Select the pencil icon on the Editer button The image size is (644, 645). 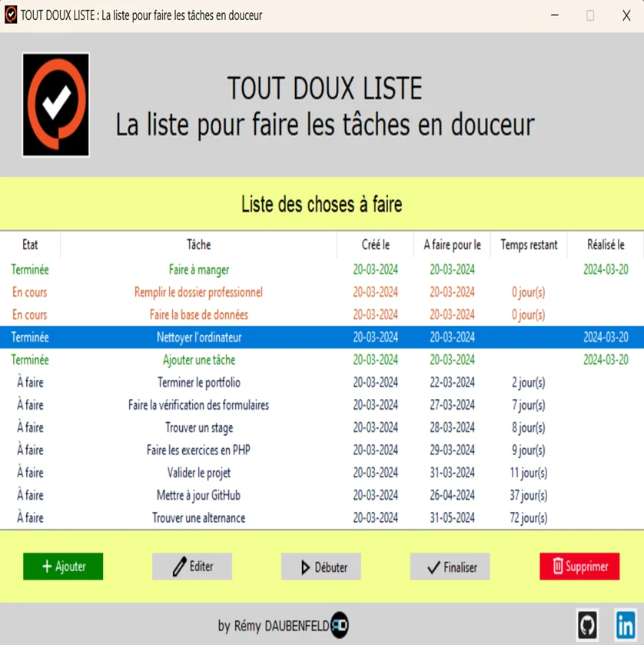[179, 567]
